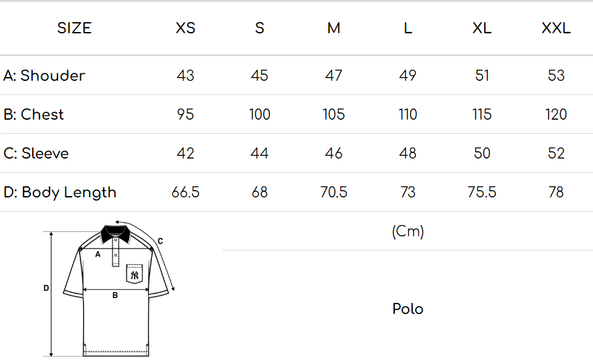Click the C: Sleeve row label
593x364 pixels.
pos(36,153)
